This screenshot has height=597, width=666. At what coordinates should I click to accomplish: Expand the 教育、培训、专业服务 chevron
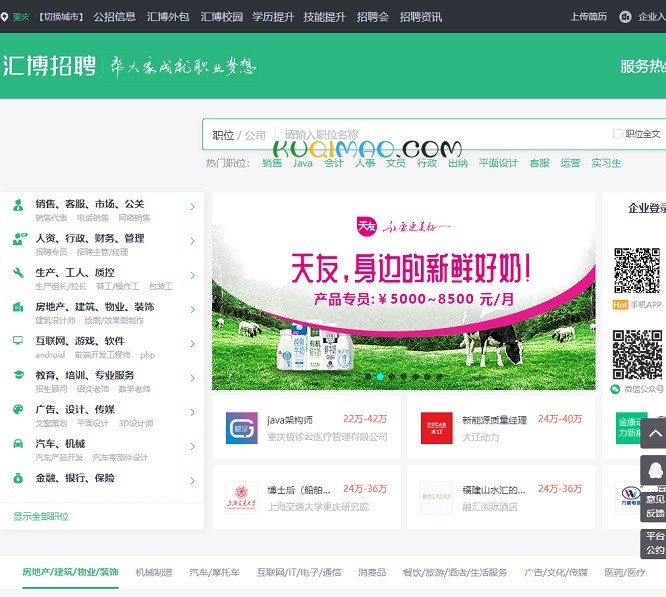tap(192, 378)
